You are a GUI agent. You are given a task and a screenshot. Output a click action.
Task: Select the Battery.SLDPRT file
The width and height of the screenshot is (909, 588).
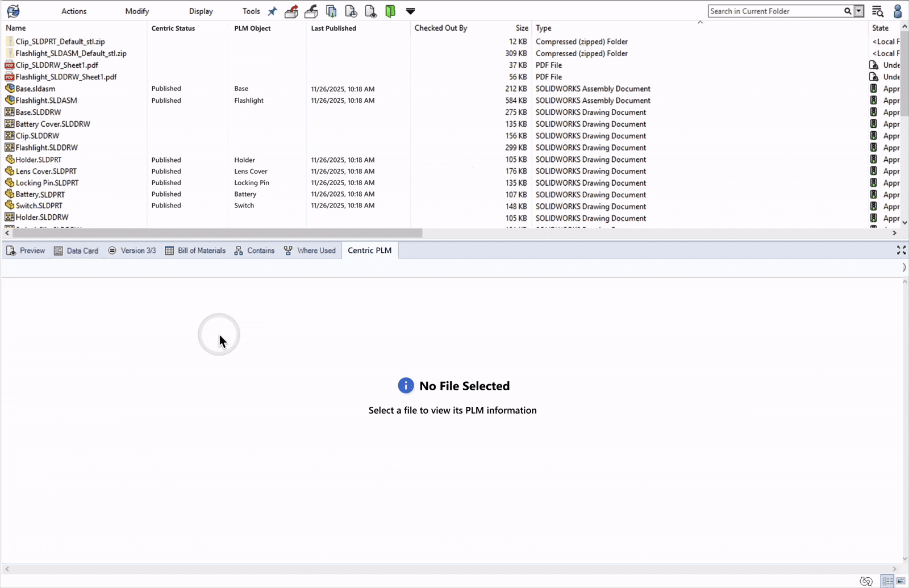click(x=40, y=194)
